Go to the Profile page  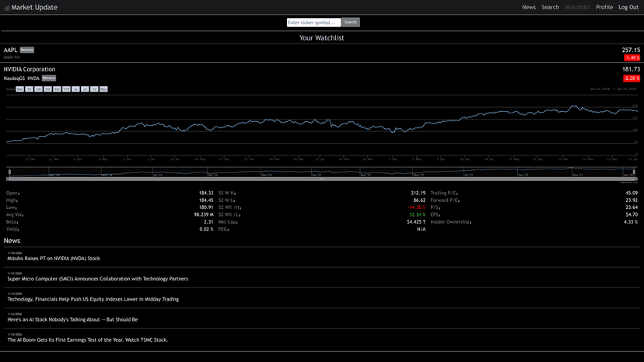(604, 7)
